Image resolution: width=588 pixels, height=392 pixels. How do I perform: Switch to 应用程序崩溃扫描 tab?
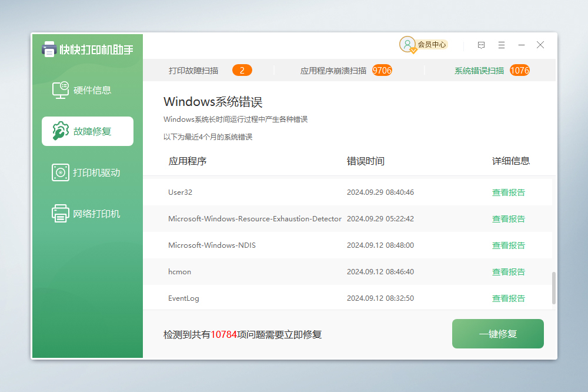(x=333, y=71)
